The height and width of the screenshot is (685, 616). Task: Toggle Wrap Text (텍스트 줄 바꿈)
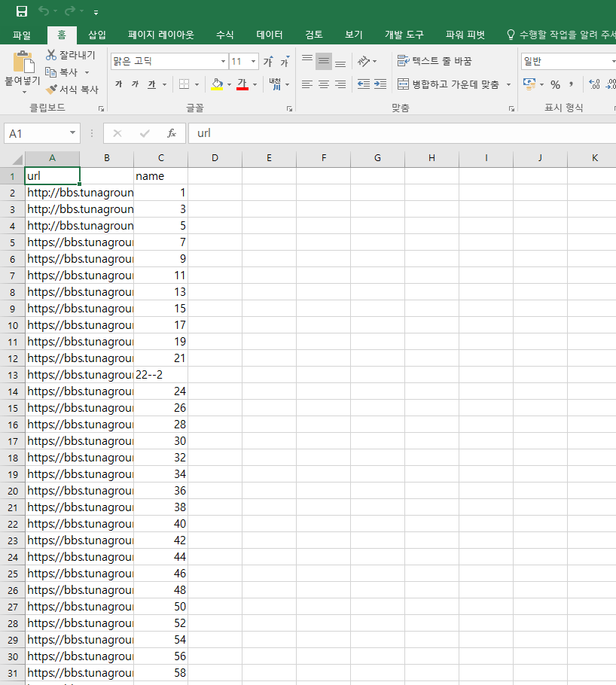pyautogui.click(x=435, y=61)
